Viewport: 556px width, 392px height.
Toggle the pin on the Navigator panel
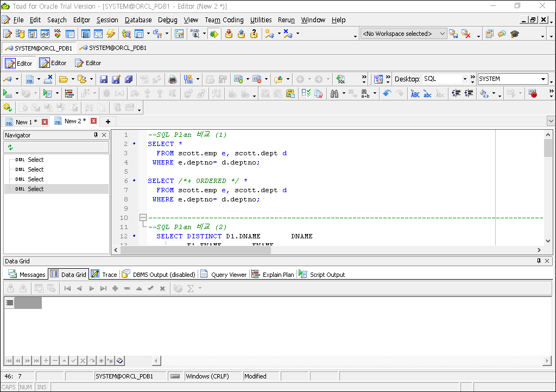point(96,135)
